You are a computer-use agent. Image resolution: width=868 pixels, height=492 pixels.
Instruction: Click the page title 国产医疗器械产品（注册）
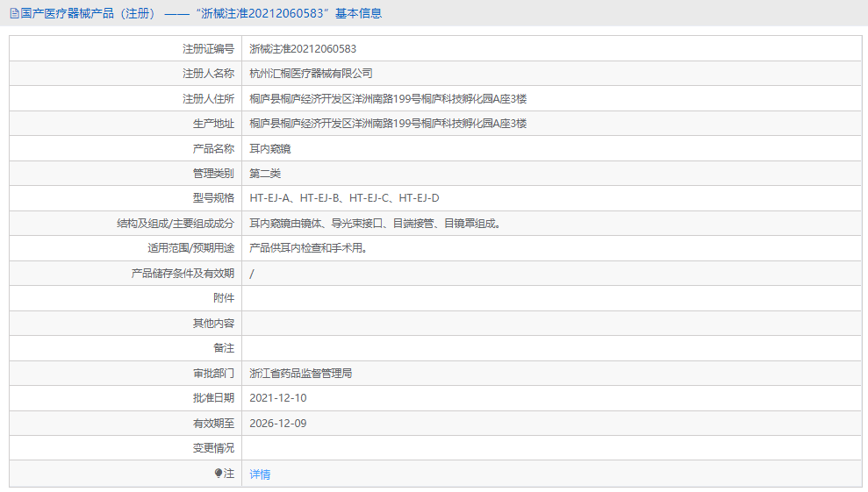[x=89, y=13]
